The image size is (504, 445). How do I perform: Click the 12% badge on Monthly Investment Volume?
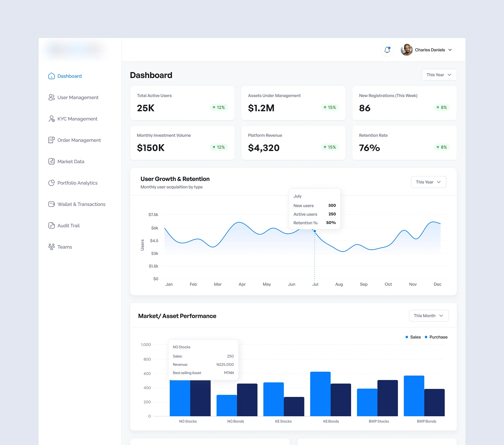click(x=218, y=147)
